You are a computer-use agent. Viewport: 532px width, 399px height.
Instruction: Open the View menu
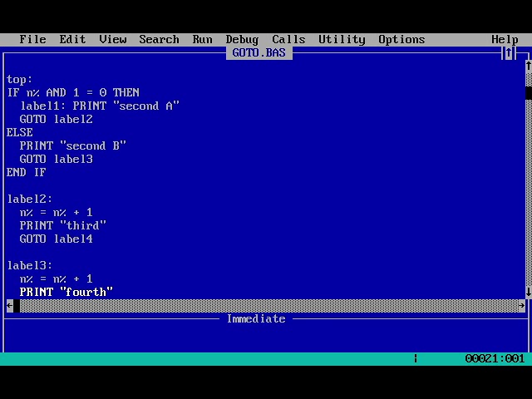[112, 39]
